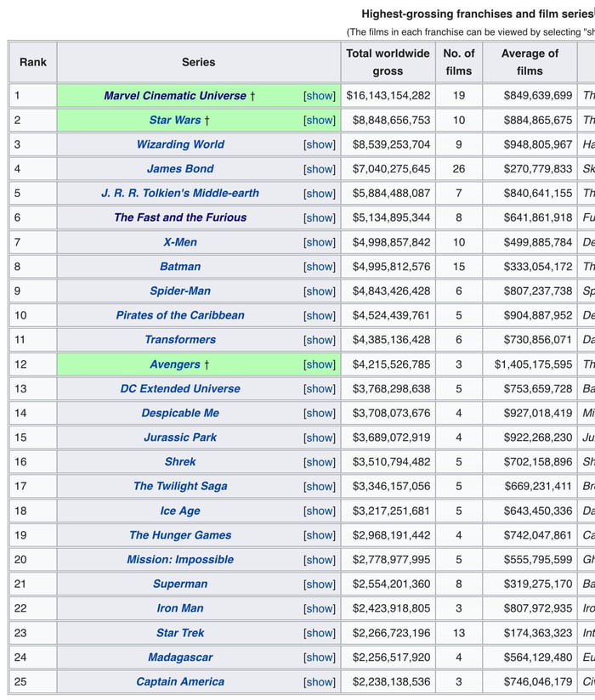Click the Pirates of the Caribbean link
The width and height of the screenshot is (595, 700).
pos(180,315)
